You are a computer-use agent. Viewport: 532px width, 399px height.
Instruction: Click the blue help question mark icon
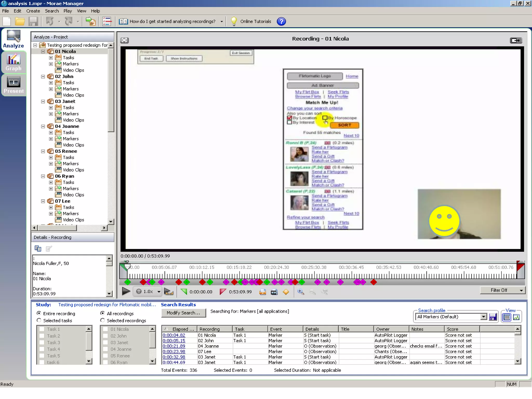click(281, 21)
